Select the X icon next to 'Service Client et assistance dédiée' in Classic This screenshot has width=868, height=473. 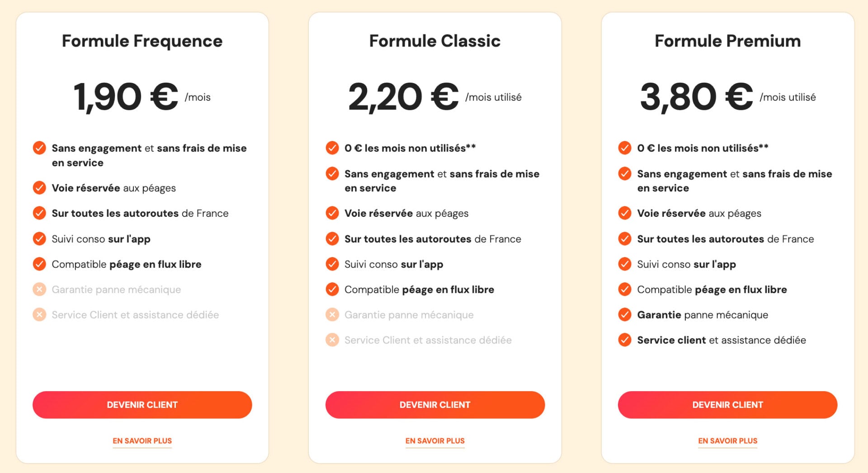pos(333,340)
